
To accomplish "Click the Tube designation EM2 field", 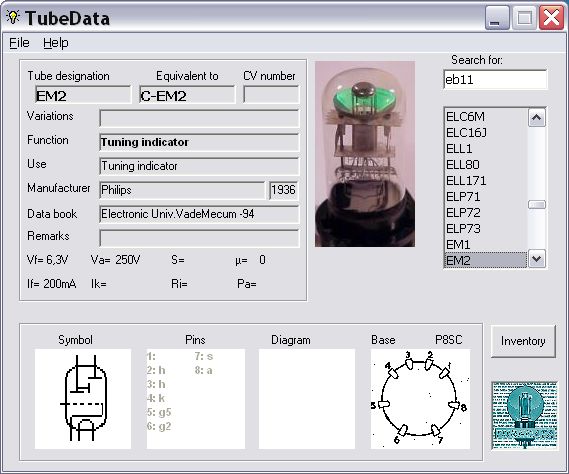I will (x=83, y=95).
